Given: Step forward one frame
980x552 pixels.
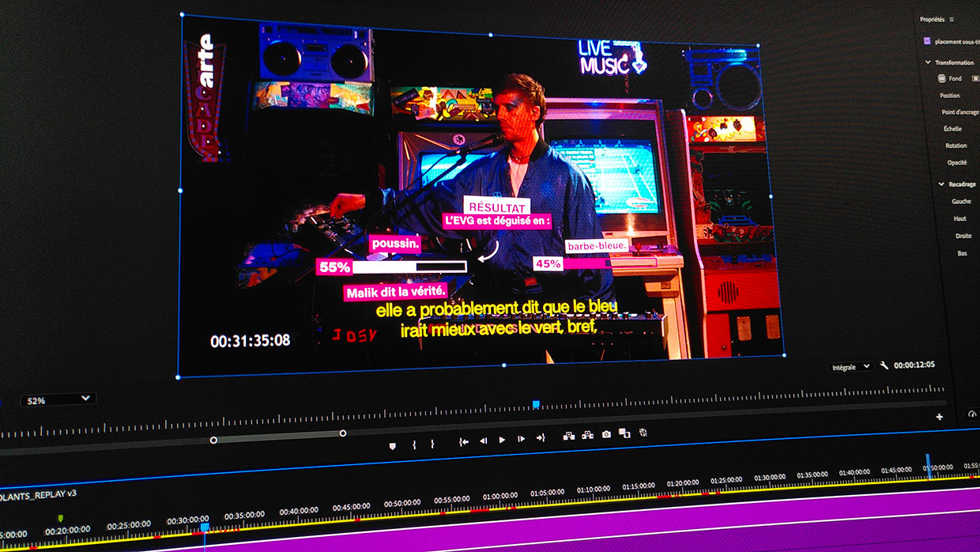Looking at the screenshot, I should coord(521,439).
